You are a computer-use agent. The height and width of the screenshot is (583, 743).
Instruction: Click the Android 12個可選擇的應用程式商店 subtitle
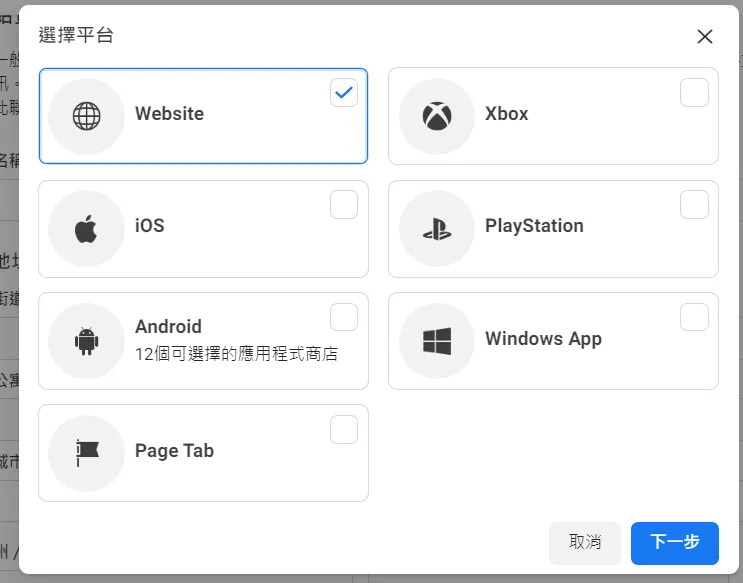[236, 354]
